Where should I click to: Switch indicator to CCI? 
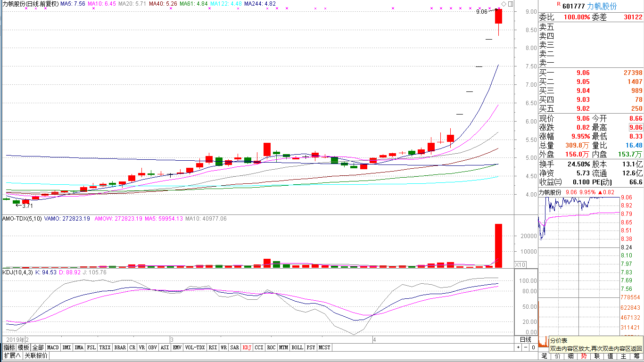(x=259, y=347)
